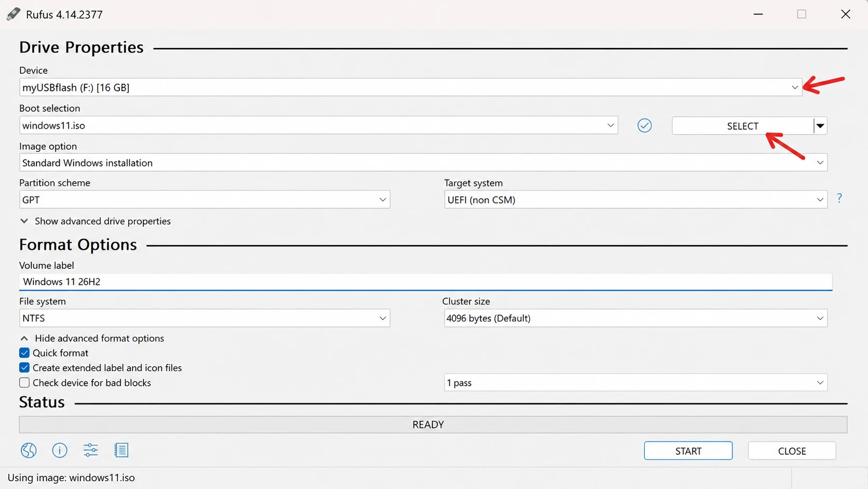Click the 'Using image: windows11.iso' status text
This screenshot has width=868, height=489.
71,478
